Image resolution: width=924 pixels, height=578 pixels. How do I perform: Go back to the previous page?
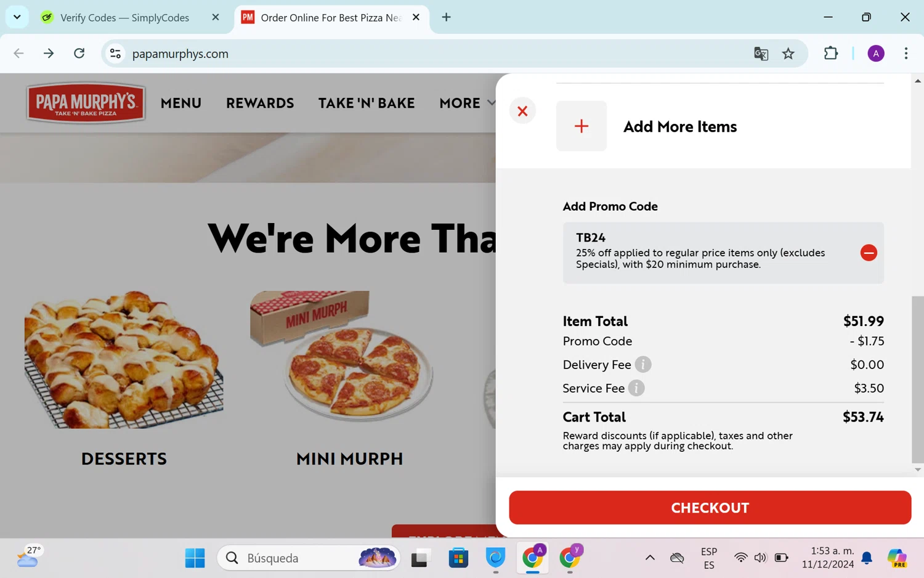click(x=18, y=54)
